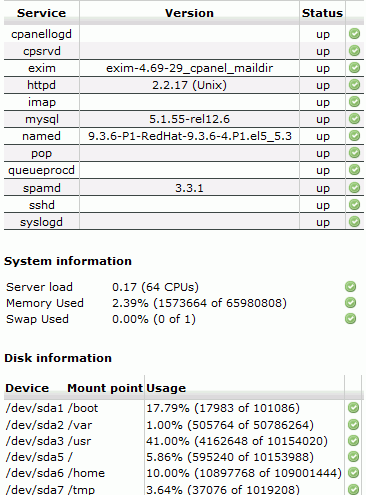Click the /dev/sda3 /usr usage value

237,441
